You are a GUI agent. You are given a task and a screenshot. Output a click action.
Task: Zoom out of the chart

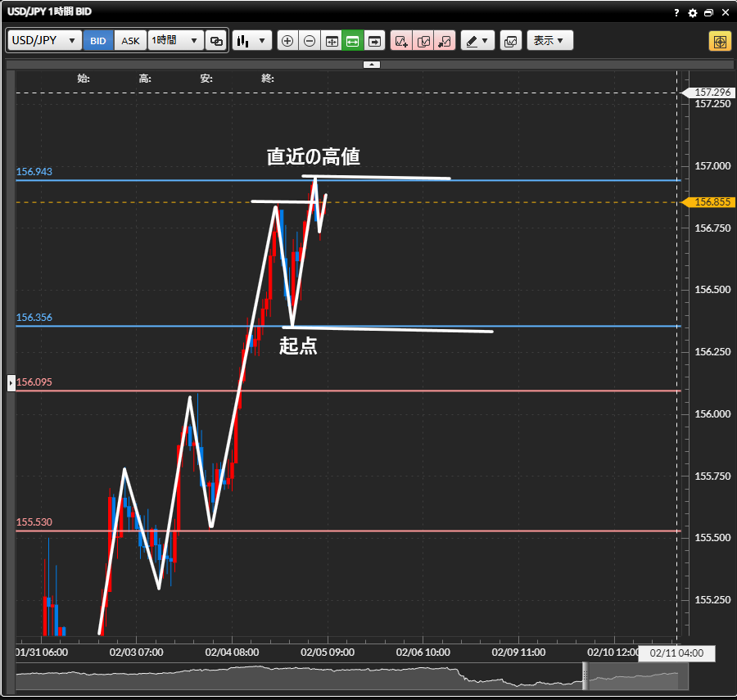tap(310, 40)
